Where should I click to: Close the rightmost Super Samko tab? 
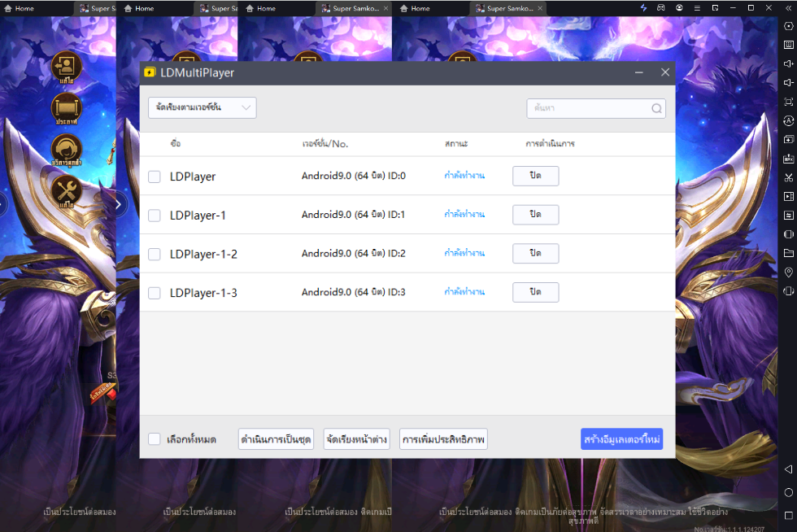pos(540,8)
